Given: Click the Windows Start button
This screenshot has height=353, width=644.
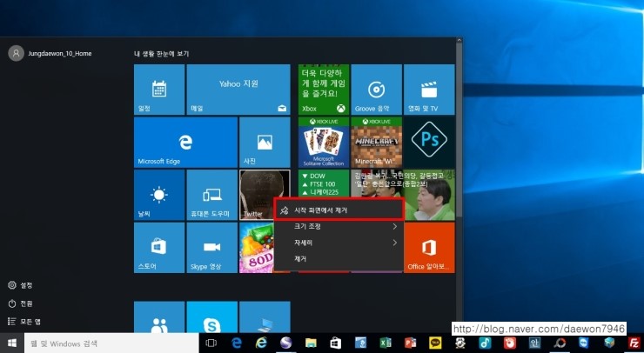Looking at the screenshot, I should [x=12, y=343].
